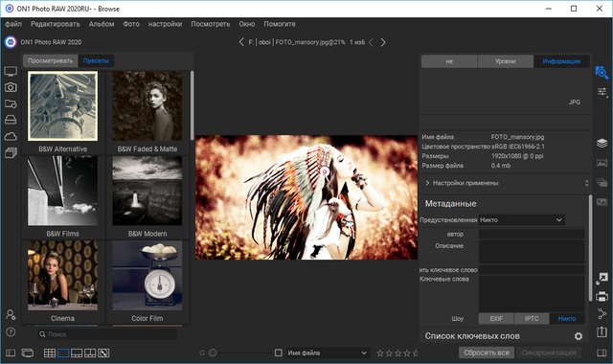Select 'Никто' in the Шоу metadata toggle
This screenshot has height=364, width=613.
pos(567,319)
